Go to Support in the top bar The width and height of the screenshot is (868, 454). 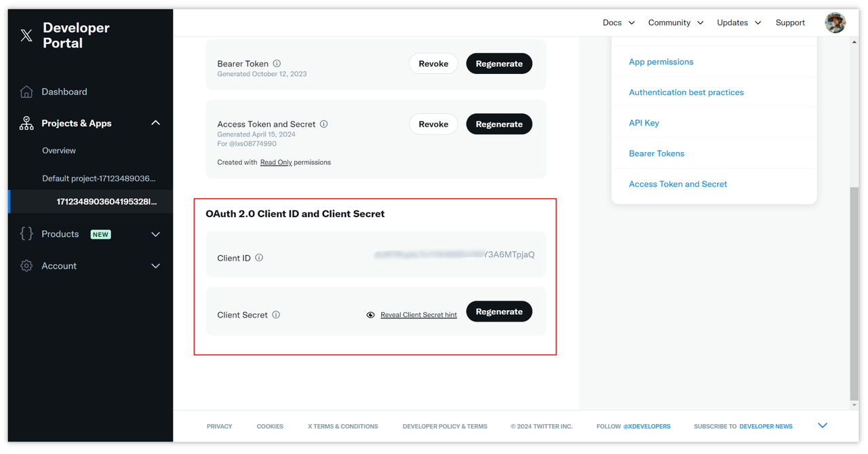point(790,22)
